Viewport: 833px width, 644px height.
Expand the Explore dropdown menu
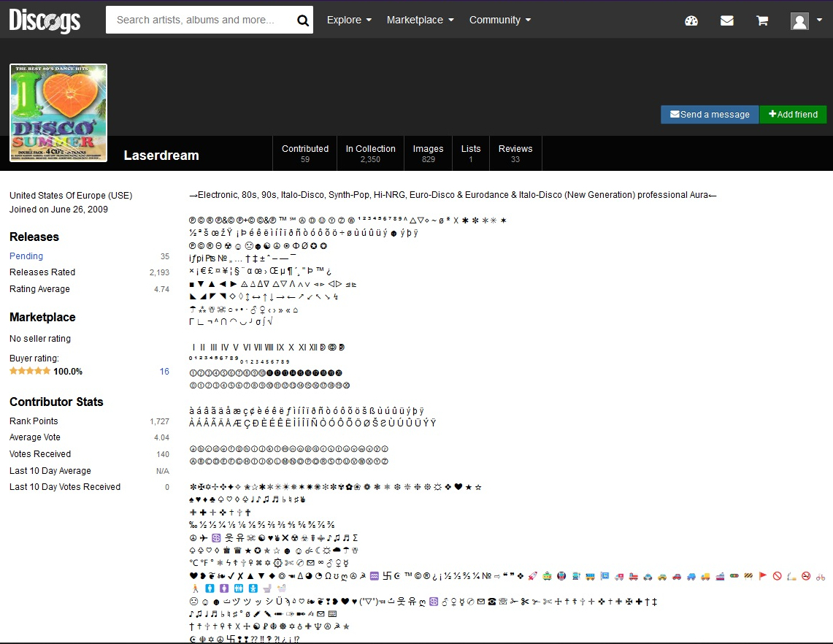349,20
